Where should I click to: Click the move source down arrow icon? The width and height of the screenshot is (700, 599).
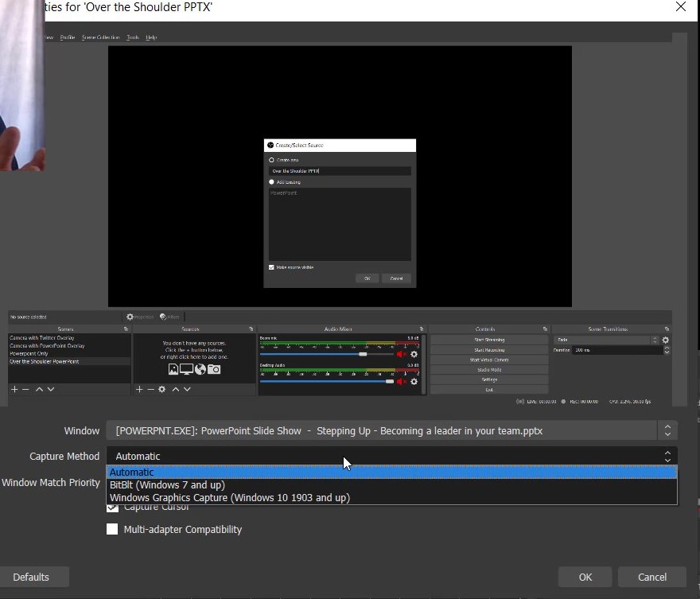pos(186,388)
